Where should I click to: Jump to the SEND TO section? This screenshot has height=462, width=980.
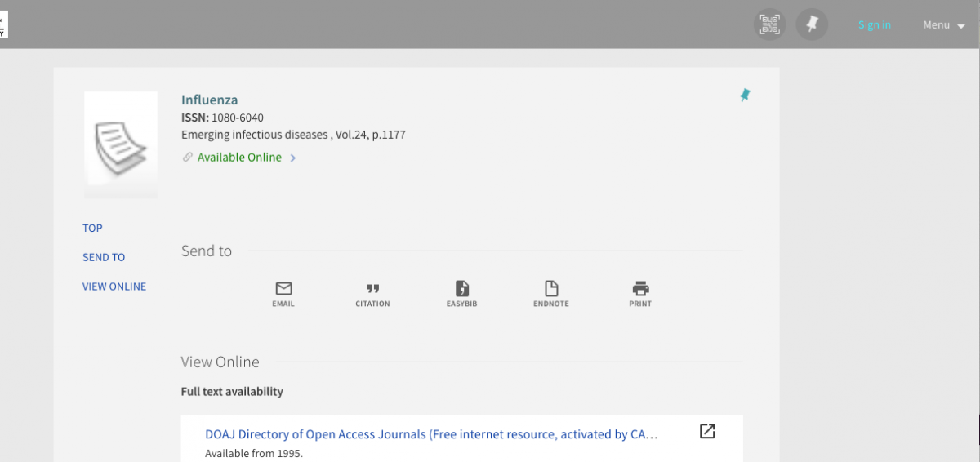[x=104, y=257]
